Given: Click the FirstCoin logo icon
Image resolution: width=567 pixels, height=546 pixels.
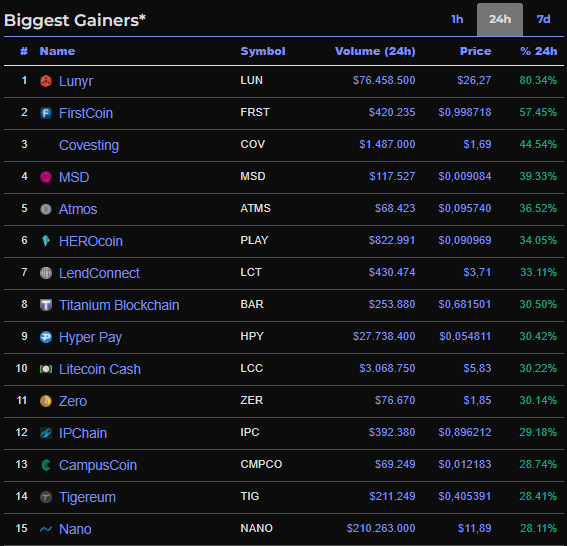Looking at the screenshot, I should pyautogui.click(x=46, y=113).
